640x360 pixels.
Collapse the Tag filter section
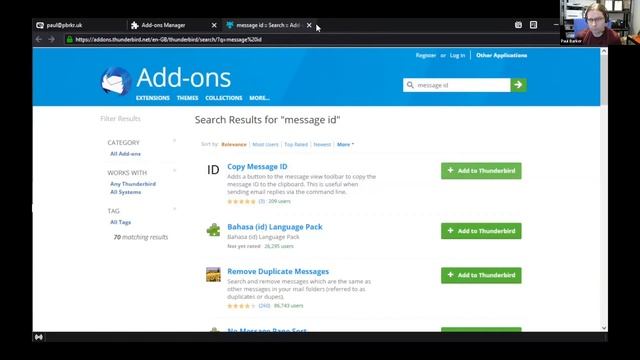(x=174, y=209)
